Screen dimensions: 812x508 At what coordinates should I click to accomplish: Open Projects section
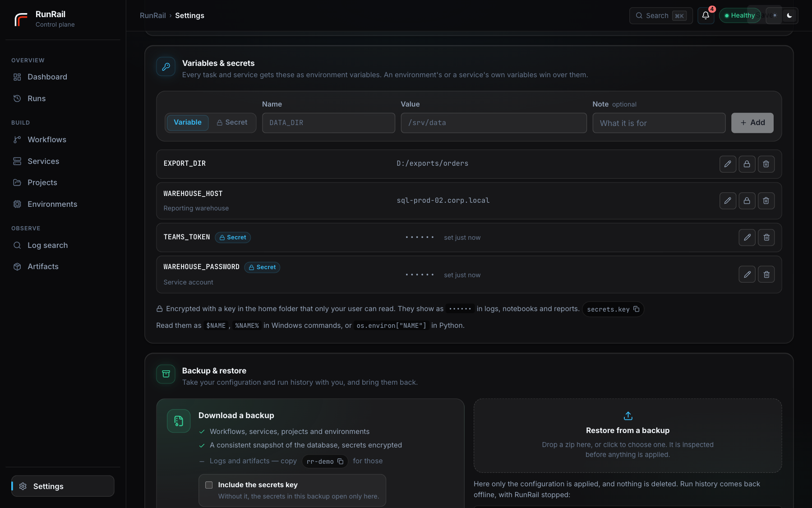click(63, 182)
